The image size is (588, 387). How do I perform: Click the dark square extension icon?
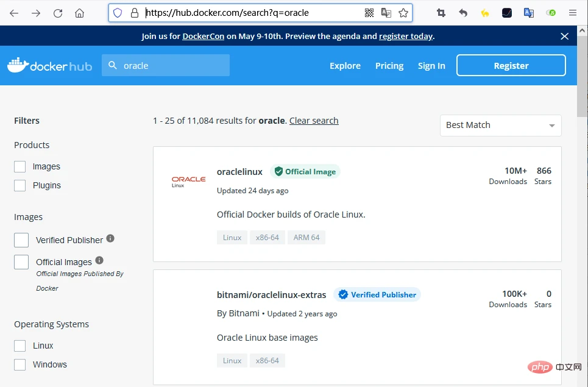[507, 13]
